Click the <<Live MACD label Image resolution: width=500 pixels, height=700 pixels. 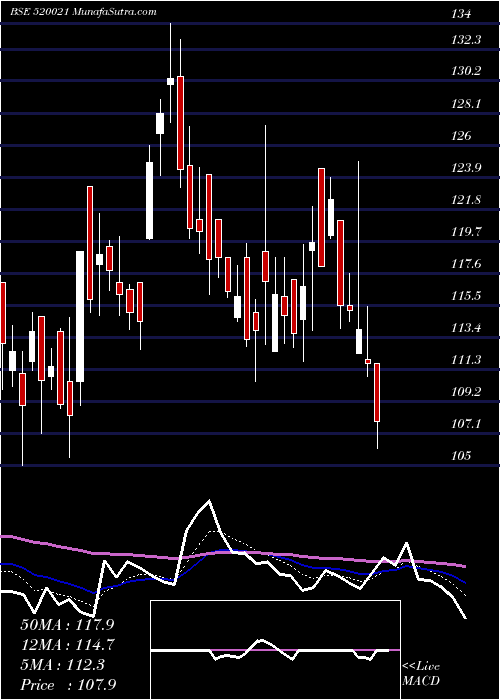421,674
